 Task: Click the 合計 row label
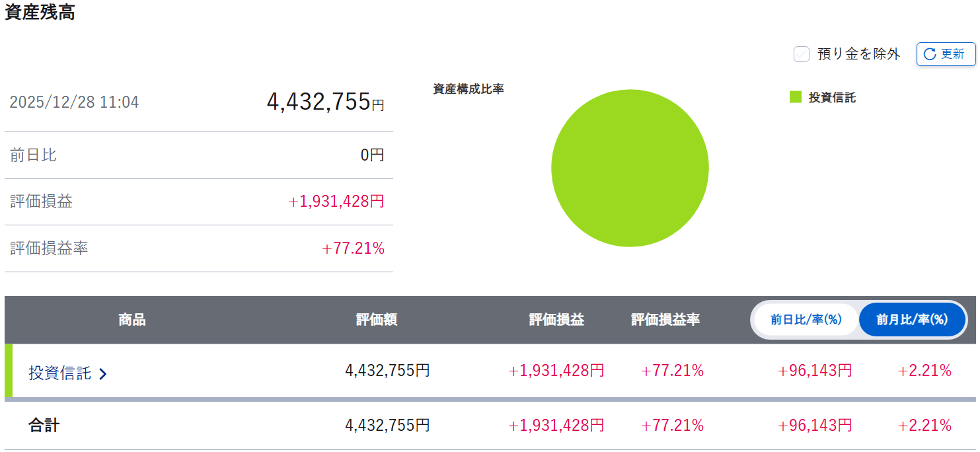[x=44, y=425]
